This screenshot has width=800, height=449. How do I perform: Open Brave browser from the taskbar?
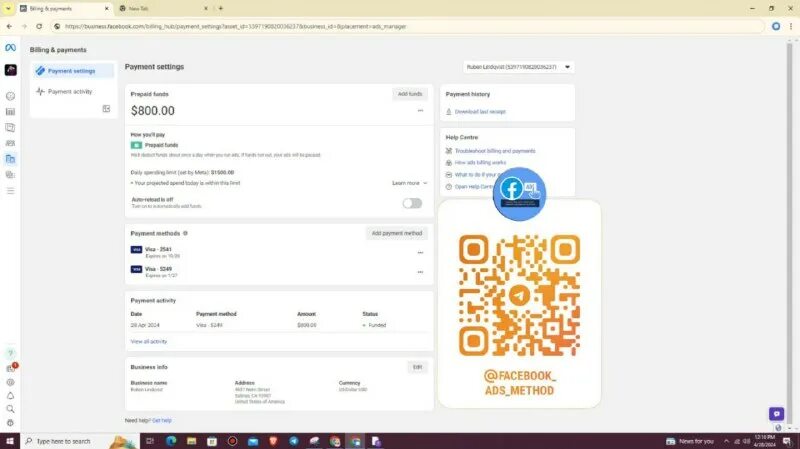pos(273,441)
